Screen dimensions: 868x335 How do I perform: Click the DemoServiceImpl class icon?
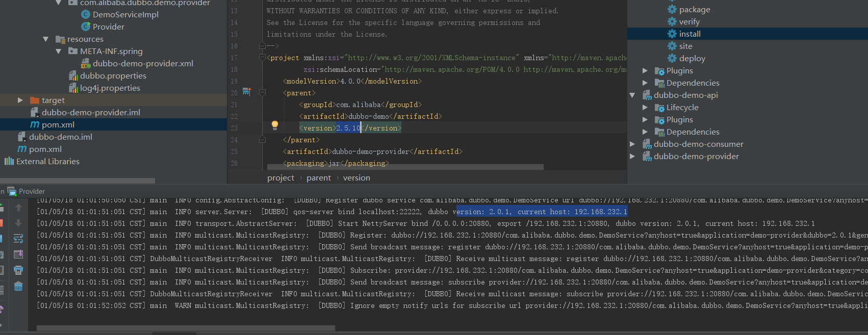coord(86,14)
